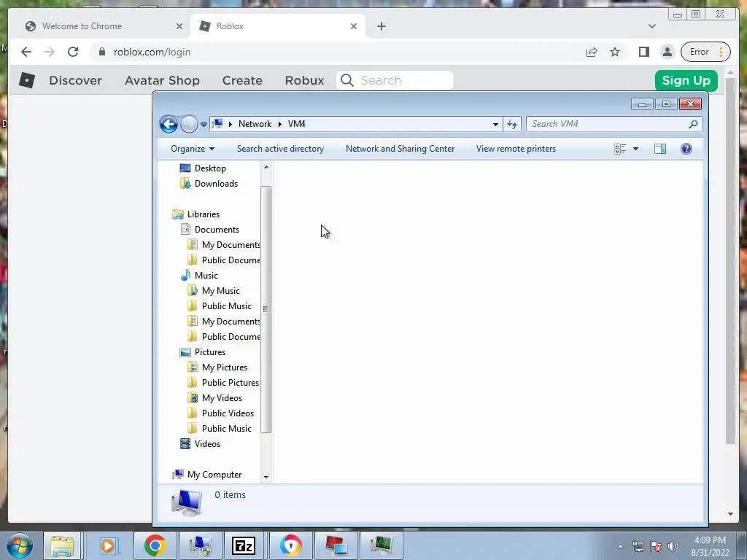The height and width of the screenshot is (560, 747).
Task: Open the view options dropdown arrow
Action: click(x=635, y=149)
